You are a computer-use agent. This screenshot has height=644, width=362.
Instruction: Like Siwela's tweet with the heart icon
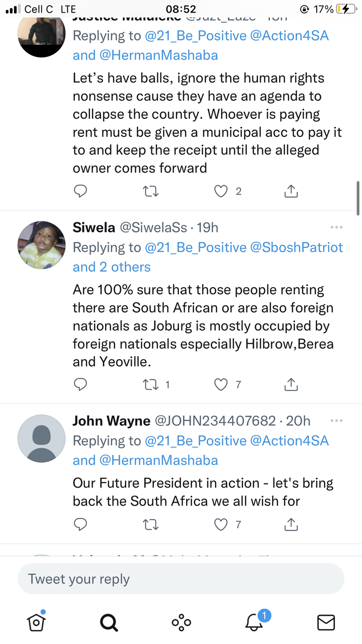(x=221, y=384)
